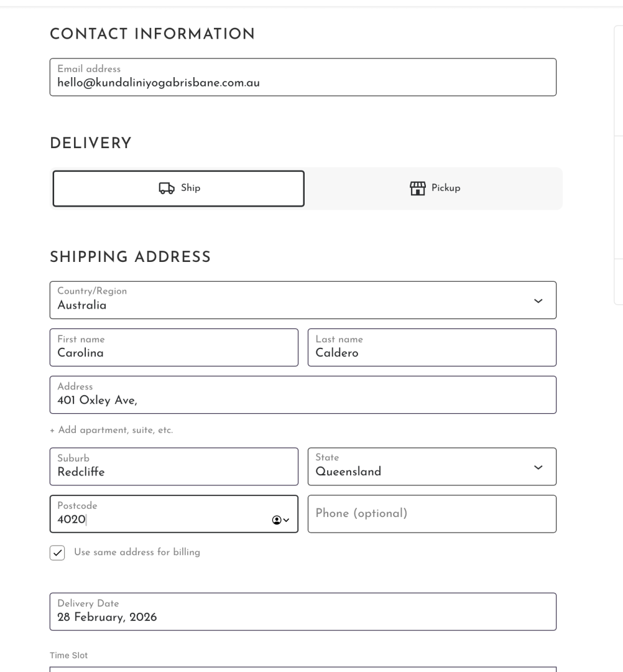Edit the Address field with Oxley Ave

click(303, 394)
